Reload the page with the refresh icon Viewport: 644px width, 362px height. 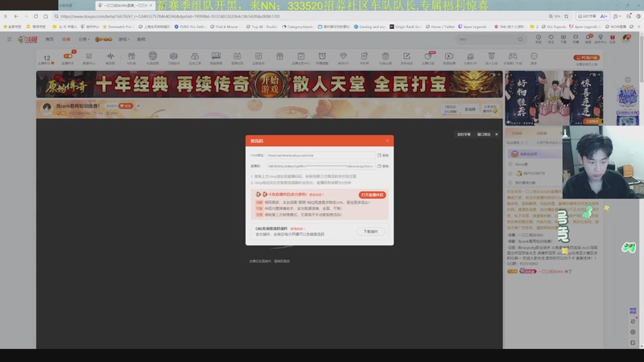35,16
